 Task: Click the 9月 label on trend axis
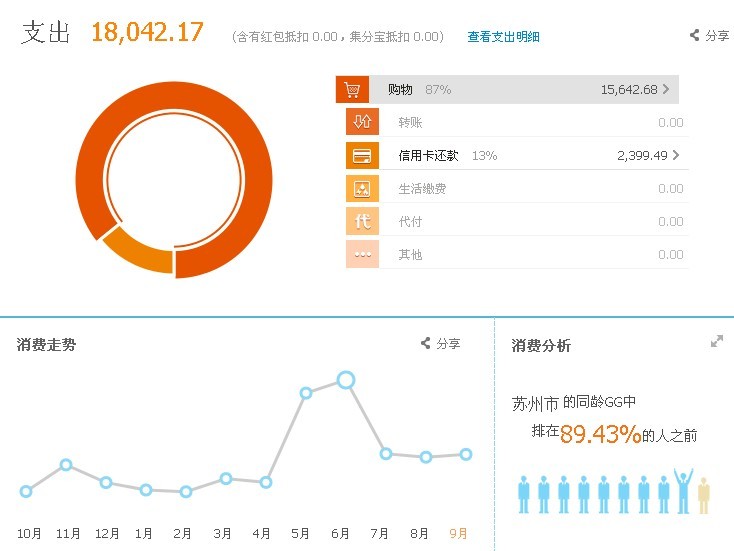[x=458, y=534]
